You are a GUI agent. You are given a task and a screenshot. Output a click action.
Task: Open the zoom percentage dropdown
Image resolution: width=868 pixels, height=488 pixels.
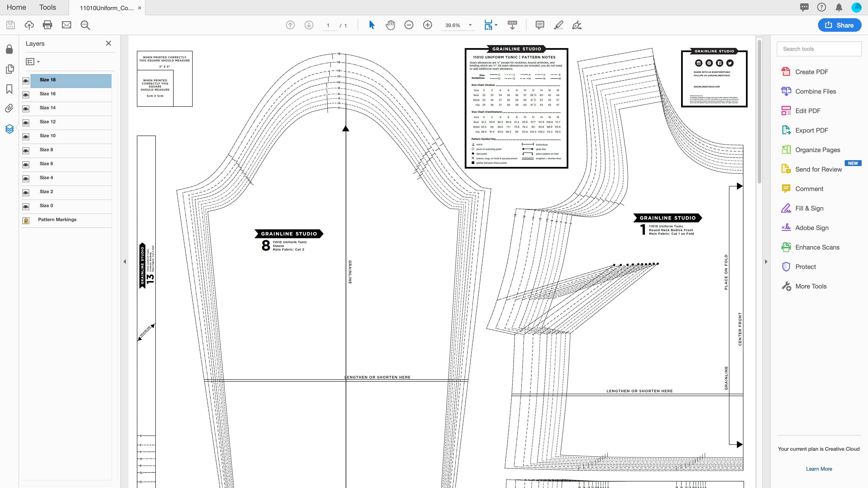pos(470,25)
